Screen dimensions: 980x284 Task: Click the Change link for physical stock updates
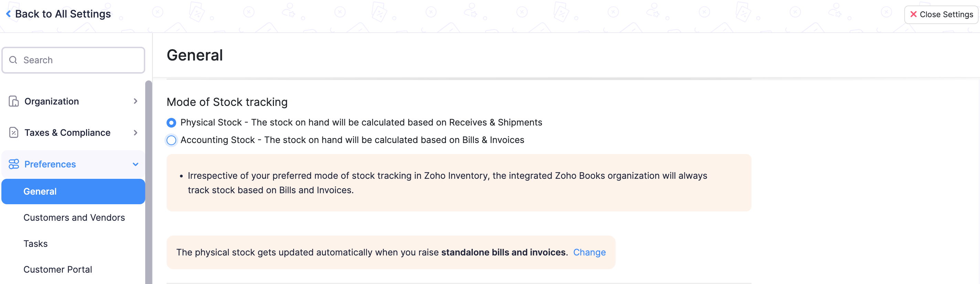589,252
